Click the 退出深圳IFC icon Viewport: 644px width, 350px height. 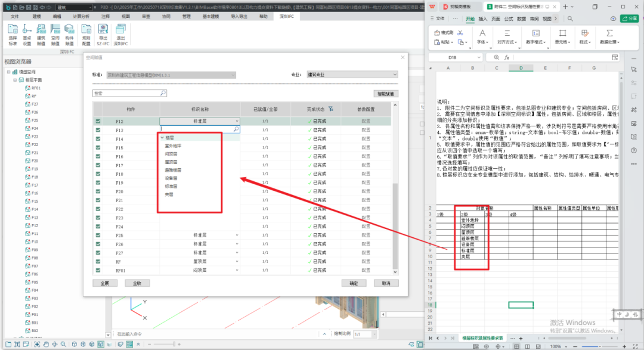point(120,35)
